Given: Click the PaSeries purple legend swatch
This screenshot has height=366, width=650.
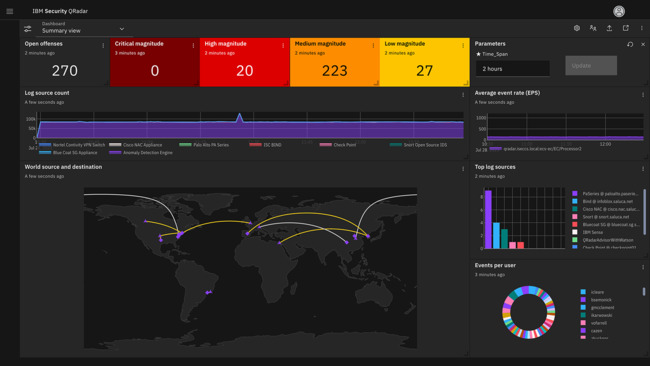Looking at the screenshot, I should [575, 194].
